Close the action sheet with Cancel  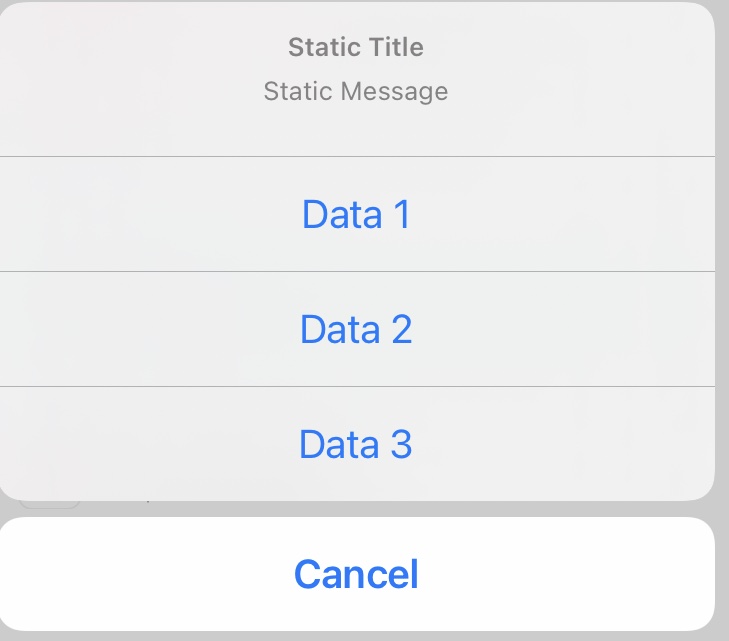356,574
